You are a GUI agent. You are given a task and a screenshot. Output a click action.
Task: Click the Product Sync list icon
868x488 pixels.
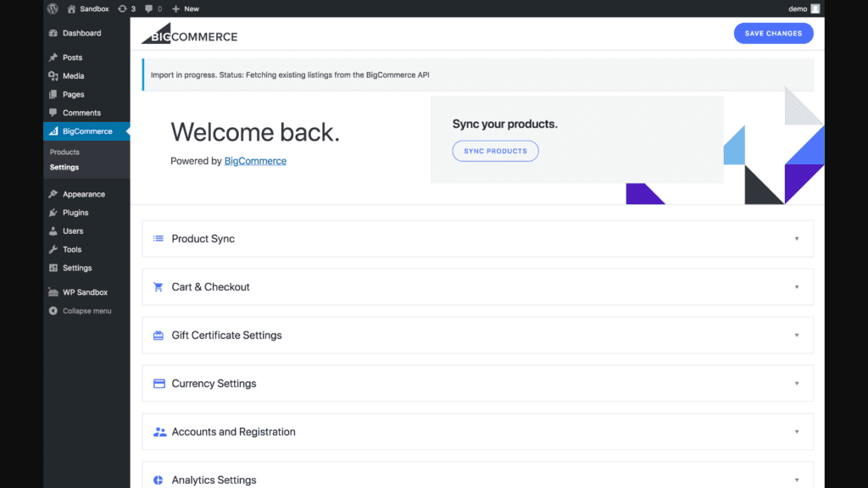[x=159, y=238]
